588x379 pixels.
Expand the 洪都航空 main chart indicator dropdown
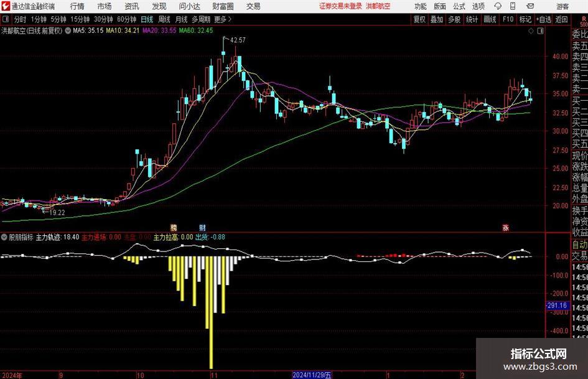coord(68,30)
